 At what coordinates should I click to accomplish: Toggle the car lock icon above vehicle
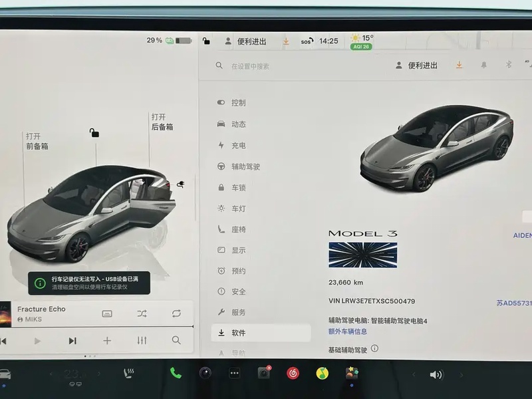94,133
